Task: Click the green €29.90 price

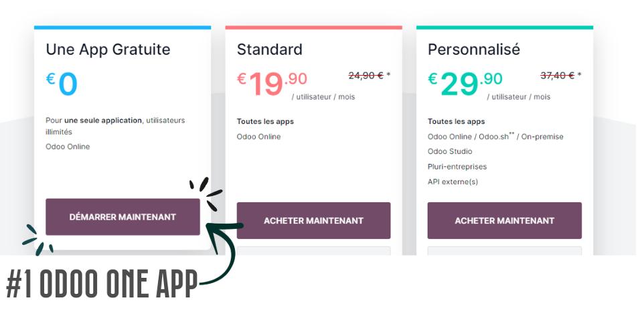Action: [x=465, y=83]
